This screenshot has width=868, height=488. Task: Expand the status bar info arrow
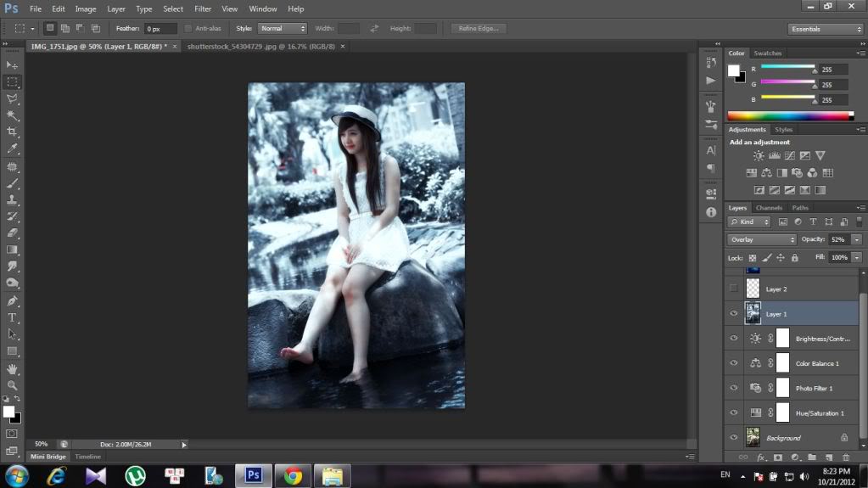[x=184, y=444]
